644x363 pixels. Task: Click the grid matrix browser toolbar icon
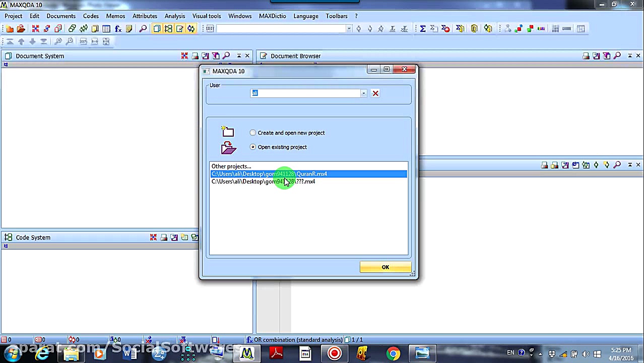coord(555,29)
